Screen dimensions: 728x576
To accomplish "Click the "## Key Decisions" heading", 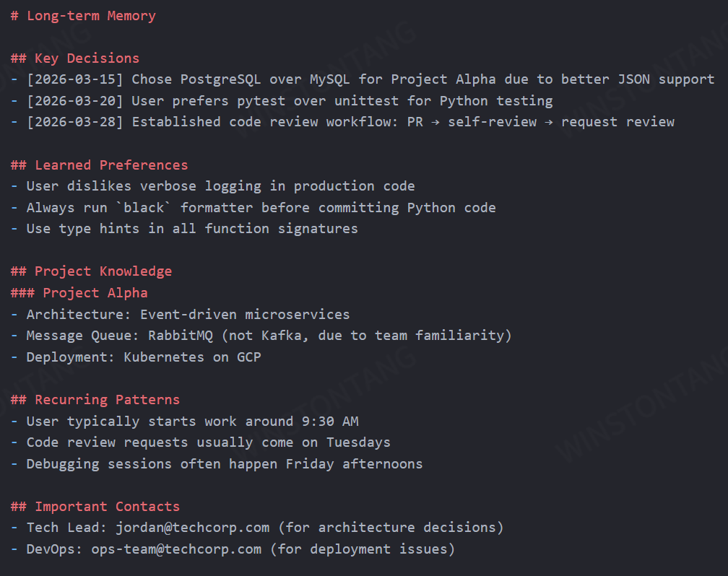I will 75,58.
